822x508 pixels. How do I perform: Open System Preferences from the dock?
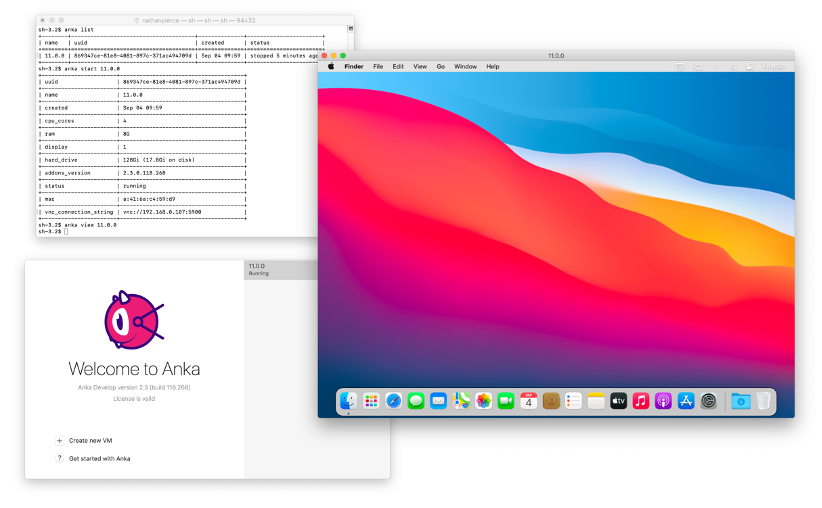(x=708, y=401)
